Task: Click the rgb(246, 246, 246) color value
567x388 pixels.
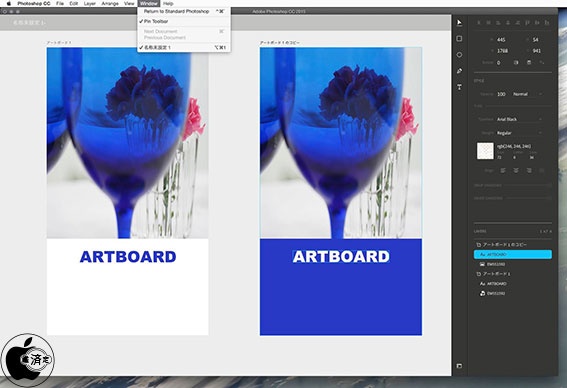Action: click(514, 146)
